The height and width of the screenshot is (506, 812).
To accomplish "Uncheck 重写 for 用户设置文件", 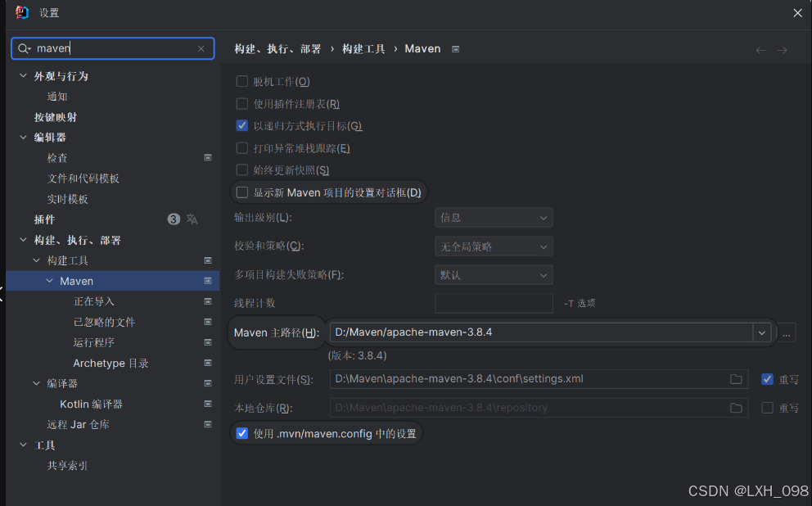I will pyautogui.click(x=767, y=379).
